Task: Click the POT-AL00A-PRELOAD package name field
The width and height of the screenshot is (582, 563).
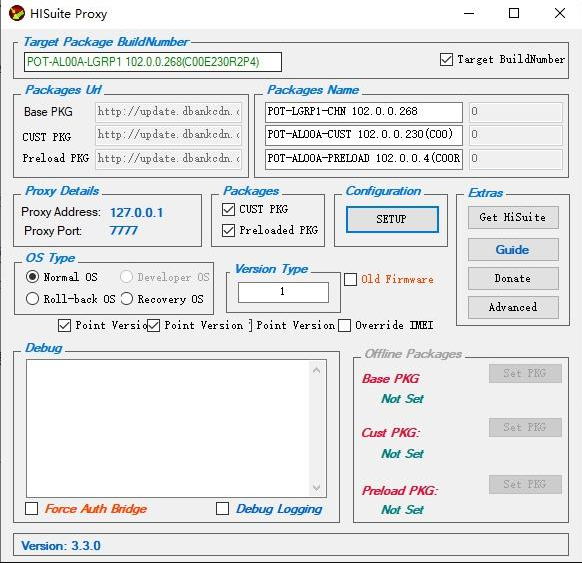Action: point(364,159)
